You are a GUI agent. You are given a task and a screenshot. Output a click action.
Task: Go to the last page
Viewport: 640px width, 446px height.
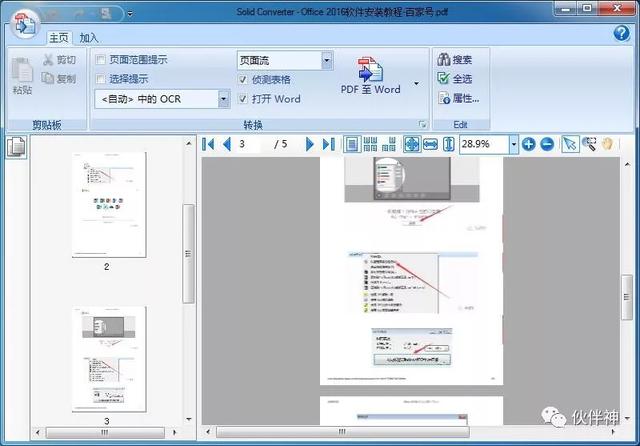(329, 144)
